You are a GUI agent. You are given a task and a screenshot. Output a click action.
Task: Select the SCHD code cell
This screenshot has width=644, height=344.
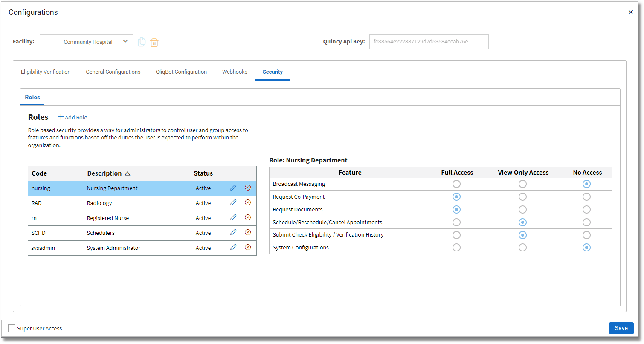[x=38, y=233]
